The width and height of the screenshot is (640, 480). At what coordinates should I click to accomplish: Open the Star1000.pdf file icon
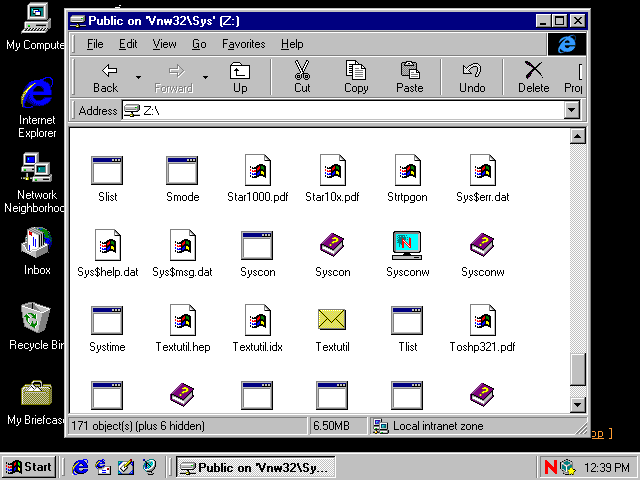click(x=256, y=171)
